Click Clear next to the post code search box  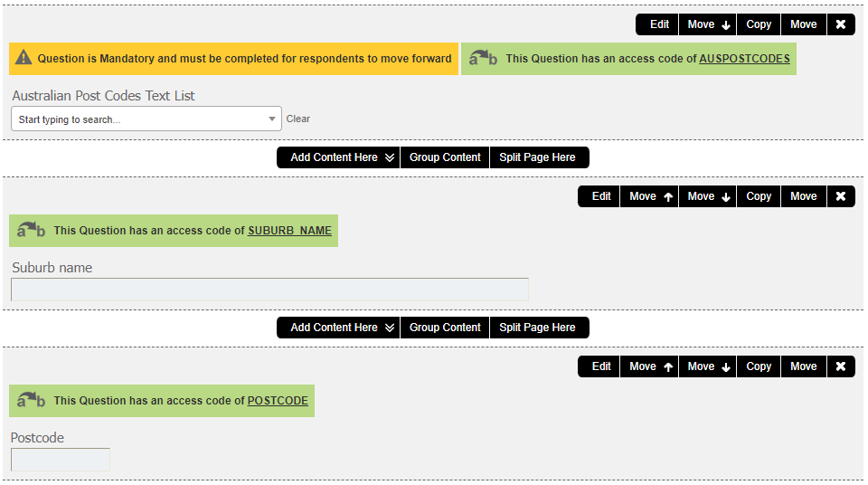coord(297,119)
